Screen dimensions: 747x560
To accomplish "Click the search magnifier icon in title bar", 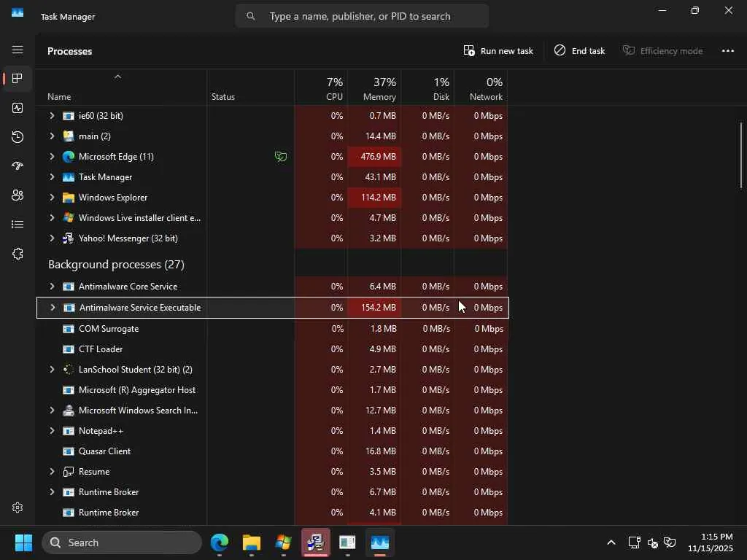I will (x=251, y=16).
